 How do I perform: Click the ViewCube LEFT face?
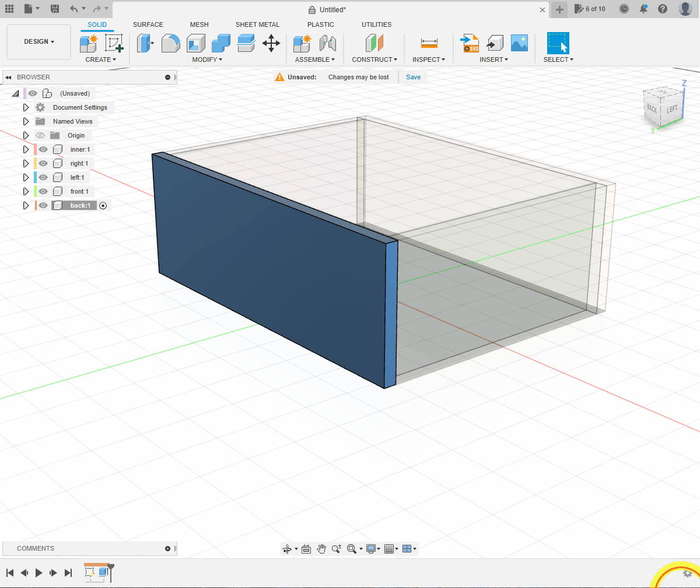point(672,109)
